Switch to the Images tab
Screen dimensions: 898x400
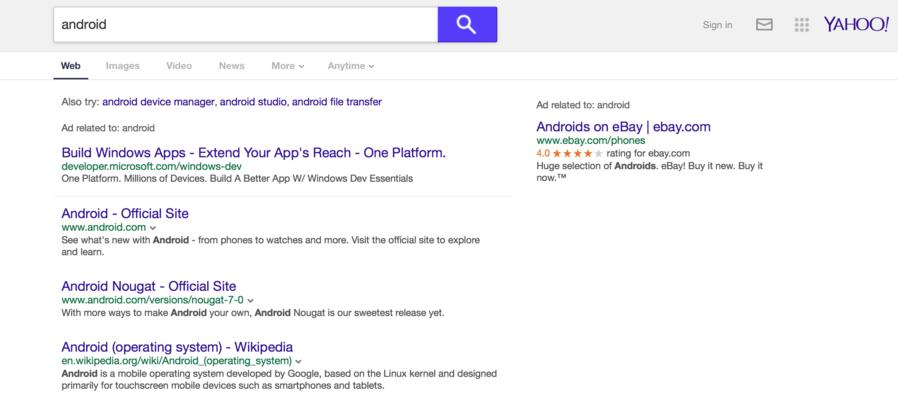pos(123,66)
